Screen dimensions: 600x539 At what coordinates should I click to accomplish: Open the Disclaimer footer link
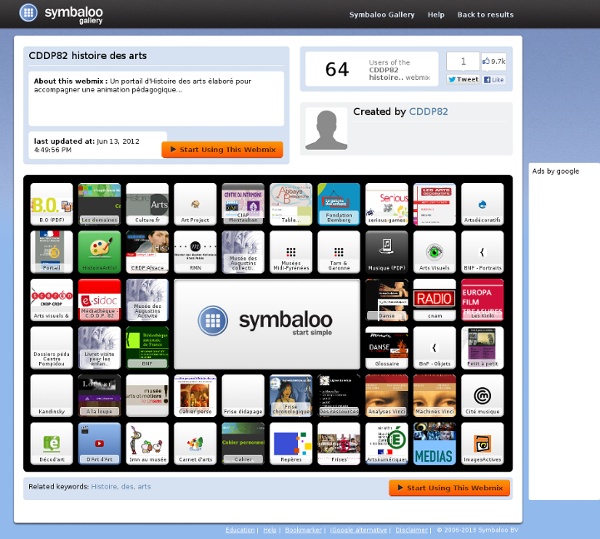[412, 530]
